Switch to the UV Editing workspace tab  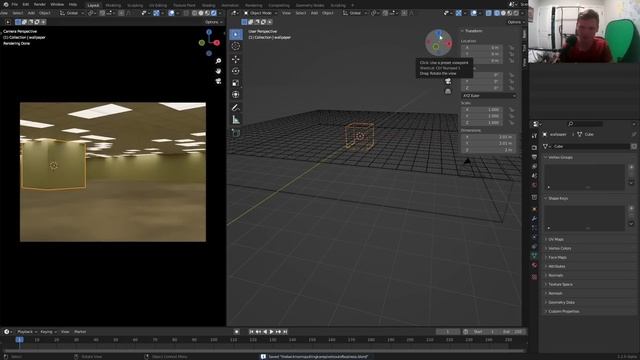click(x=158, y=5)
